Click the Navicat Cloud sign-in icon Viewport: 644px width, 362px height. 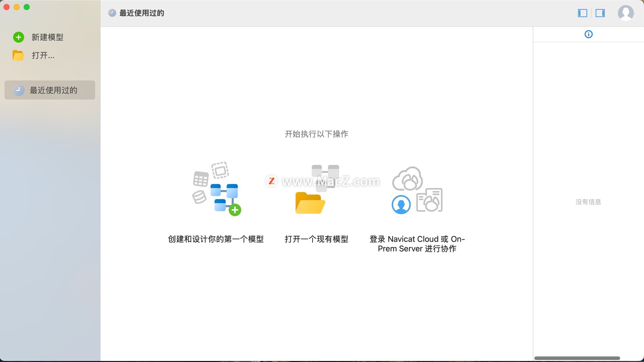(x=417, y=189)
